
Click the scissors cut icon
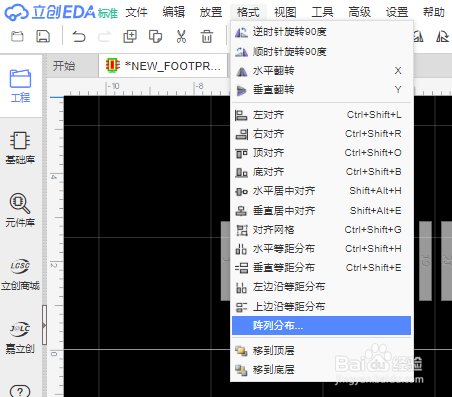point(181,36)
